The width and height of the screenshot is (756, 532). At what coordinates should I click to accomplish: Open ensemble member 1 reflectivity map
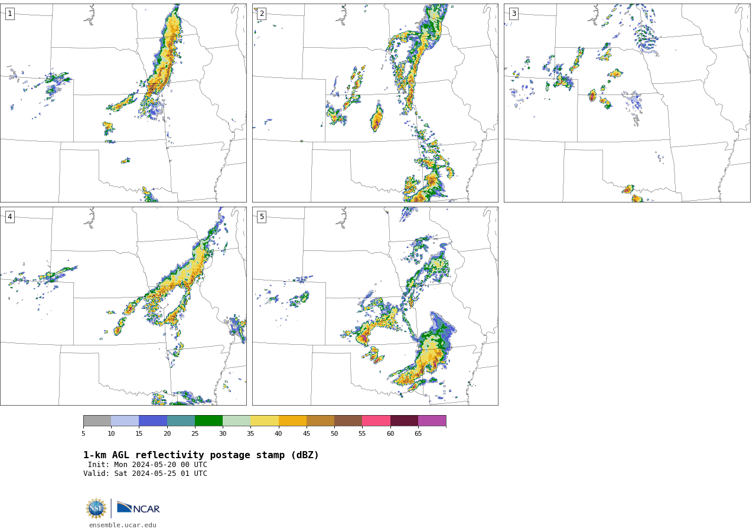point(123,103)
